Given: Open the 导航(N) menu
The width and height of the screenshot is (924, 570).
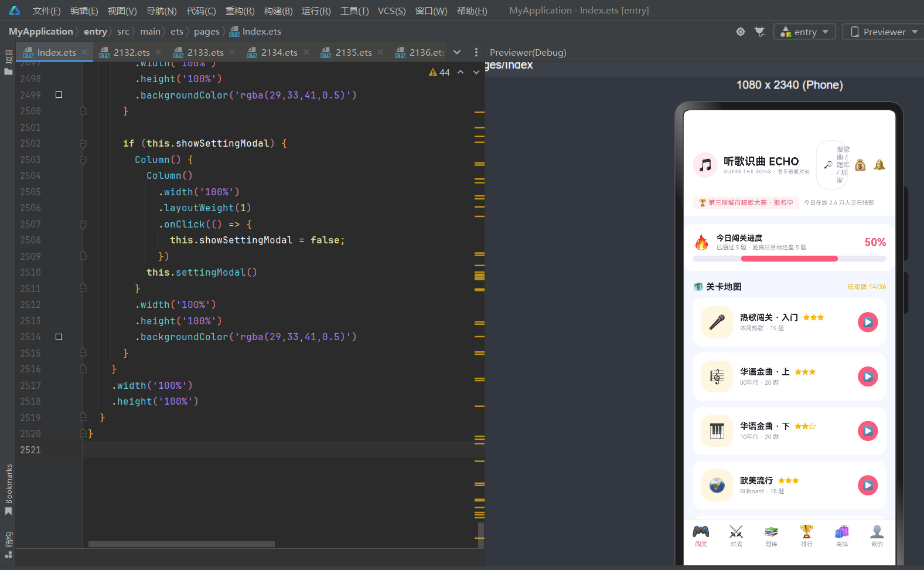Looking at the screenshot, I should coord(161,11).
